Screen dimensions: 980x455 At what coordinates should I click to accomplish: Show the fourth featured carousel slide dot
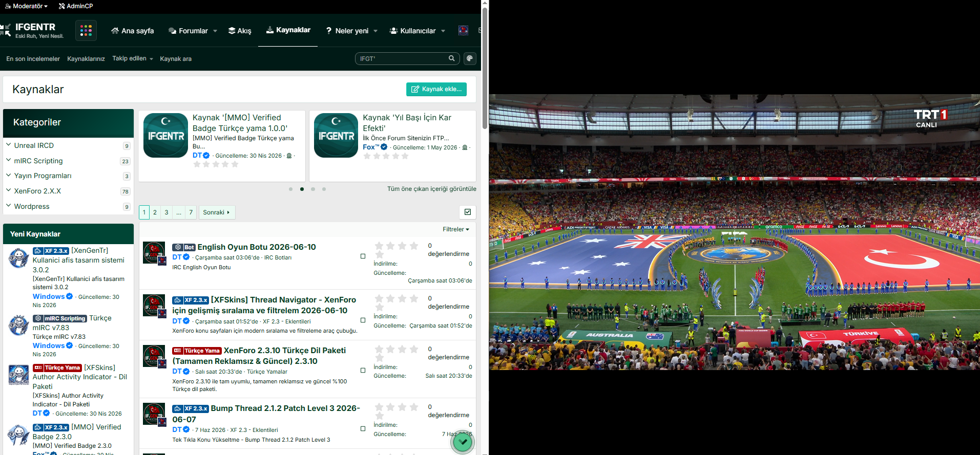tap(324, 189)
